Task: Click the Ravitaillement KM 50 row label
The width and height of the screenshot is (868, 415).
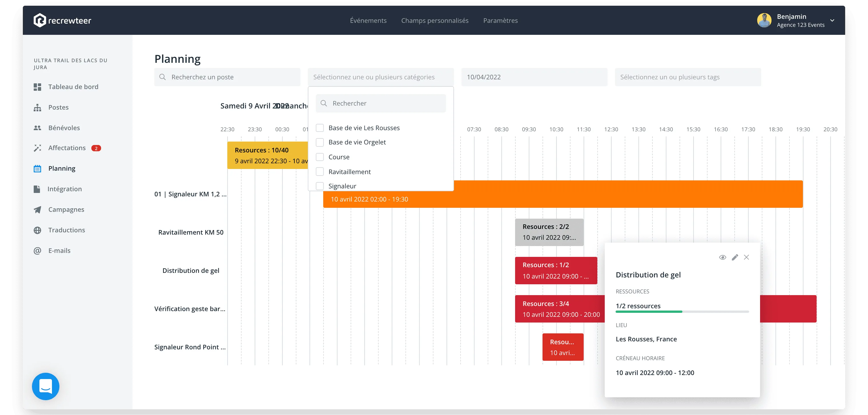Action: (x=191, y=232)
